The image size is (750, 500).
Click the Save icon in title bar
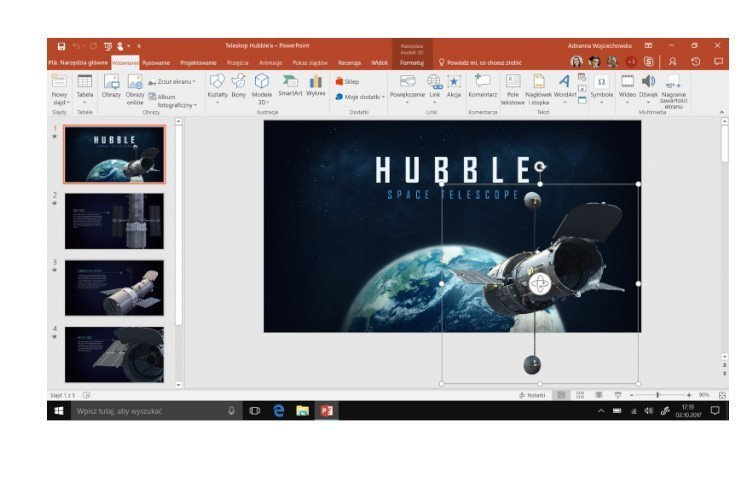click(x=61, y=46)
